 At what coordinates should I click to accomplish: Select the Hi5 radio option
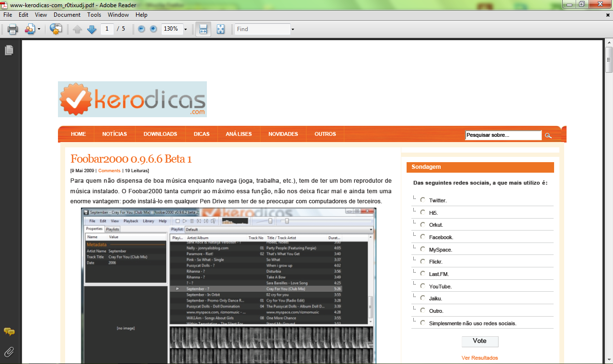422,212
